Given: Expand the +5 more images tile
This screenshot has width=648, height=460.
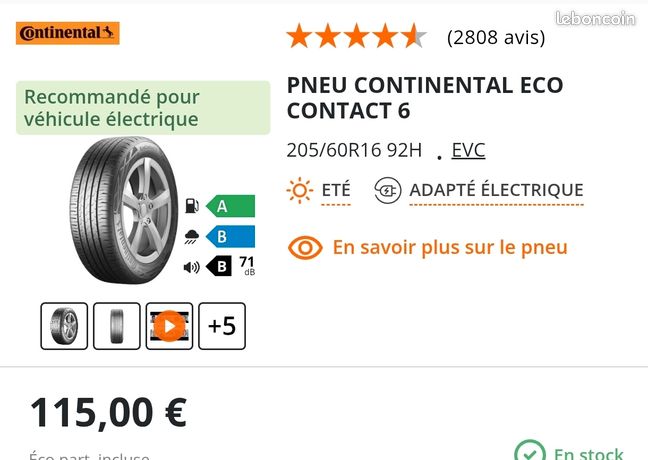Looking at the screenshot, I should tap(222, 326).
